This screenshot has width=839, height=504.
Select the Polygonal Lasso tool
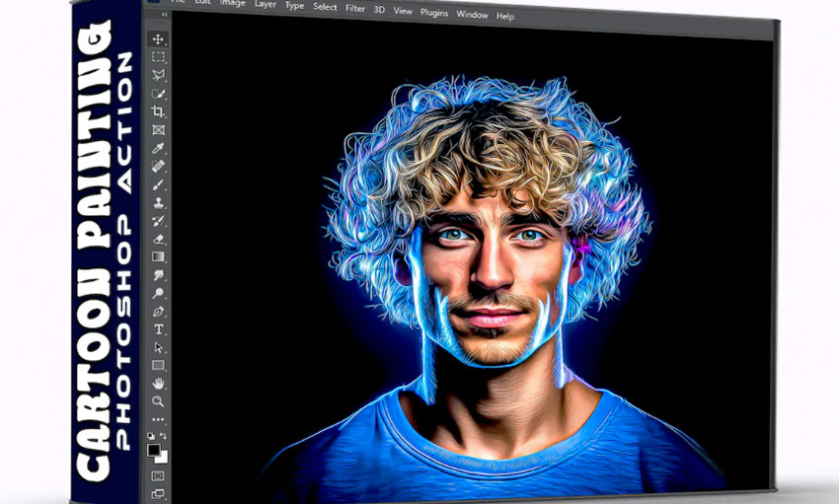(158, 75)
